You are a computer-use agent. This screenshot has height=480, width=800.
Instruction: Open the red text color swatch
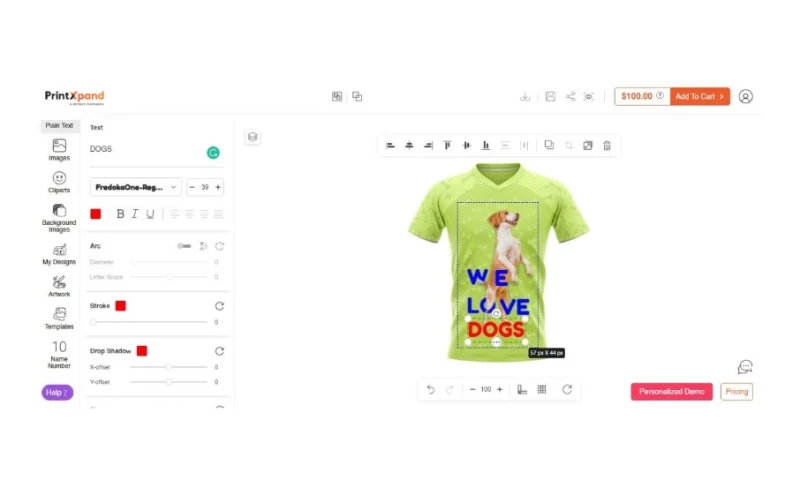(95, 214)
